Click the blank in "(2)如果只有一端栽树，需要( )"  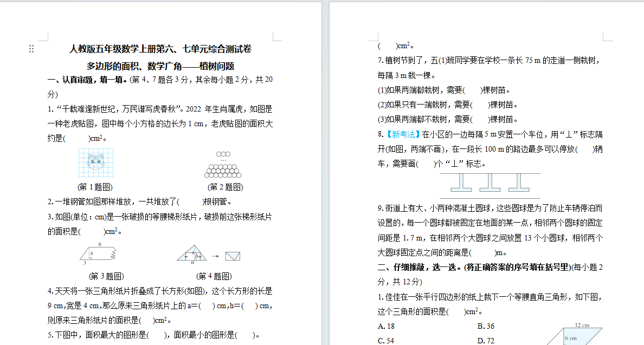479,105
